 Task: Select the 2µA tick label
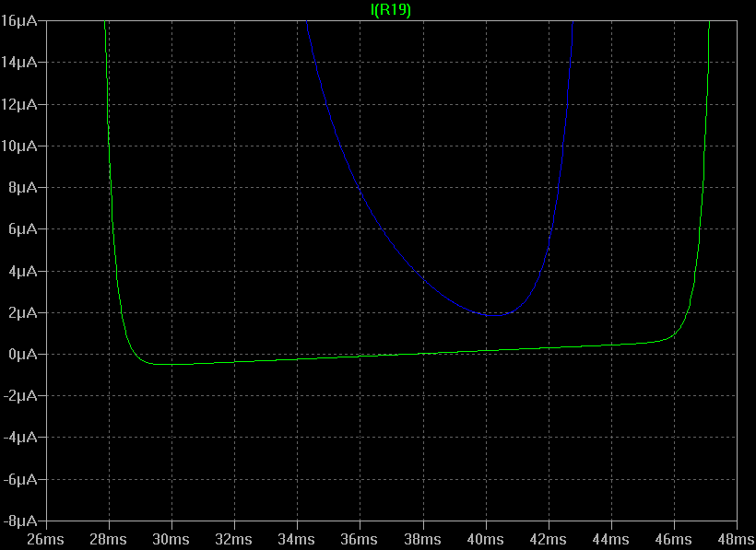pyautogui.click(x=23, y=312)
